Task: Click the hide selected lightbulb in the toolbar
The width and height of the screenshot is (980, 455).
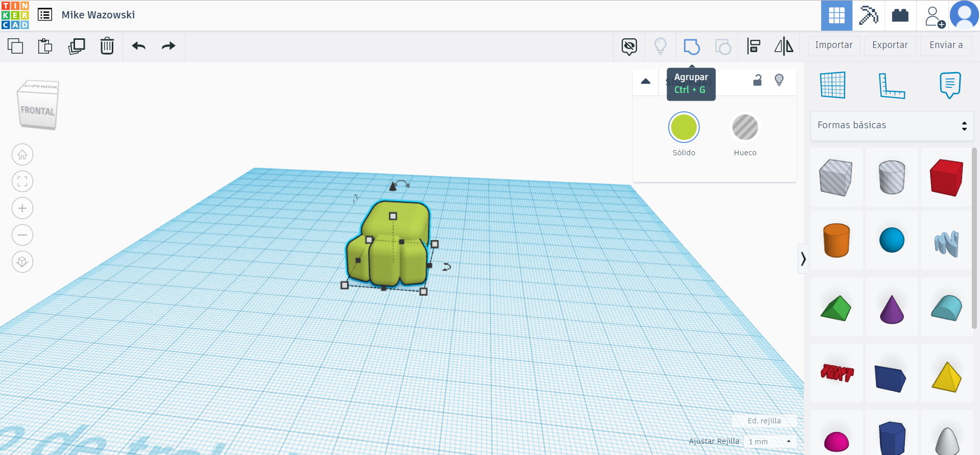Action: 660,46
